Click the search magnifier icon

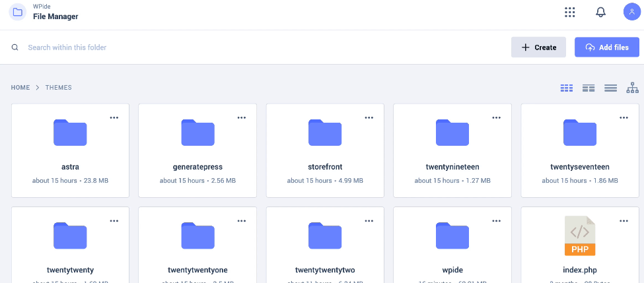tap(15, 47)
